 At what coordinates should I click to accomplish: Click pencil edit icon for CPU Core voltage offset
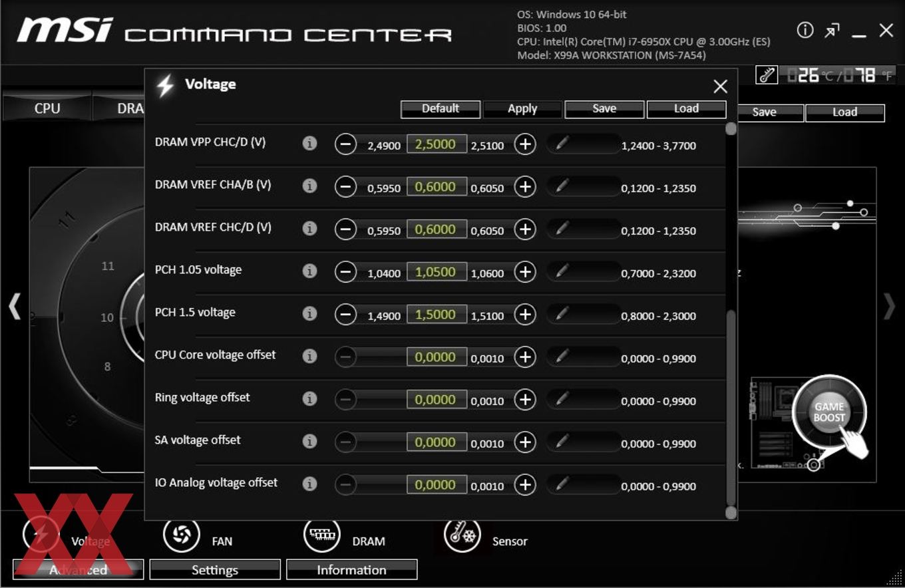(x=562, y=356)
